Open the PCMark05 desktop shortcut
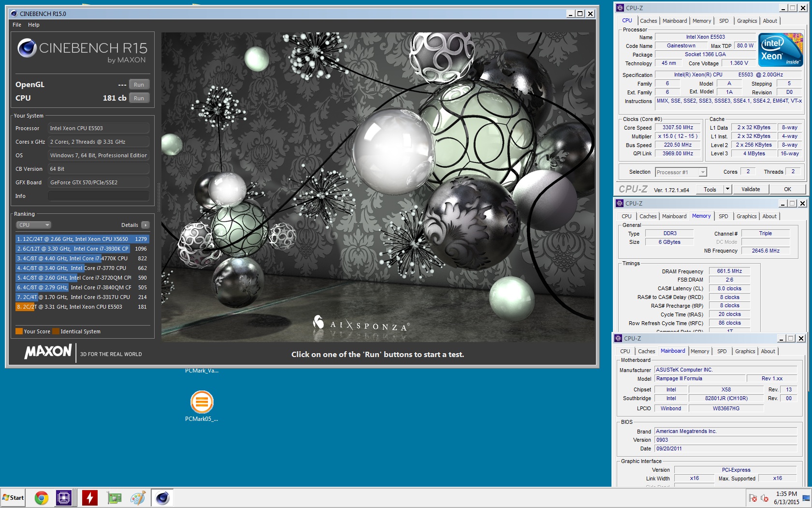812x508 pixels. pos(202,406)
